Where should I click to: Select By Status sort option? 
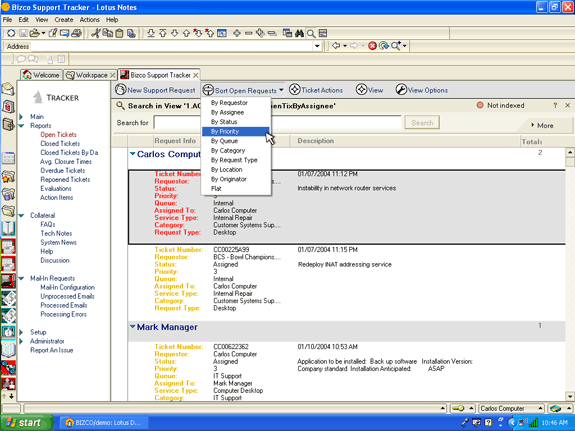click(x=224, y=122)
